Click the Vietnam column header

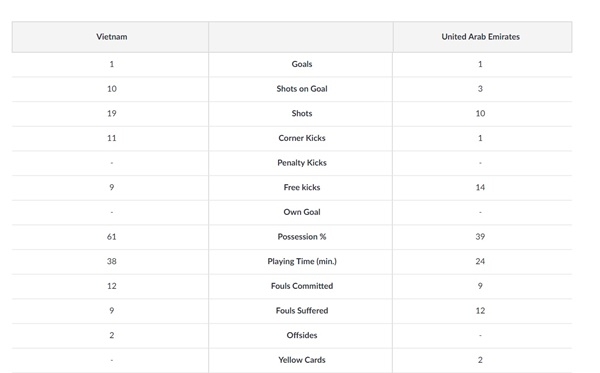[x=111, y=37]
